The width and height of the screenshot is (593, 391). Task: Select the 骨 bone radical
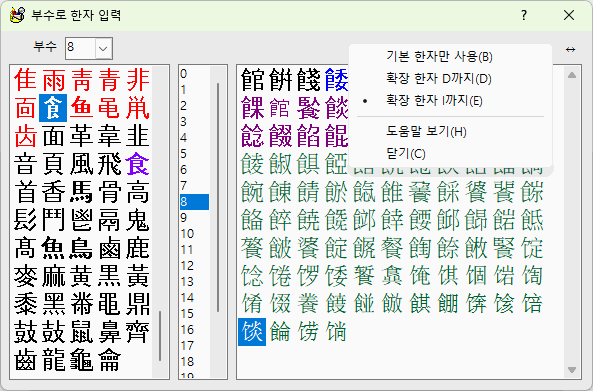tap(109, 192)
